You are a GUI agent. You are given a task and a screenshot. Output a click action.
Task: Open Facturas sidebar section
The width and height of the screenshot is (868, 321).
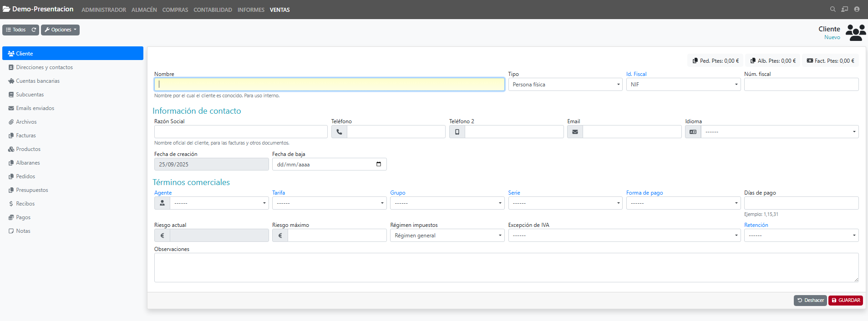[x=73, y=135]
